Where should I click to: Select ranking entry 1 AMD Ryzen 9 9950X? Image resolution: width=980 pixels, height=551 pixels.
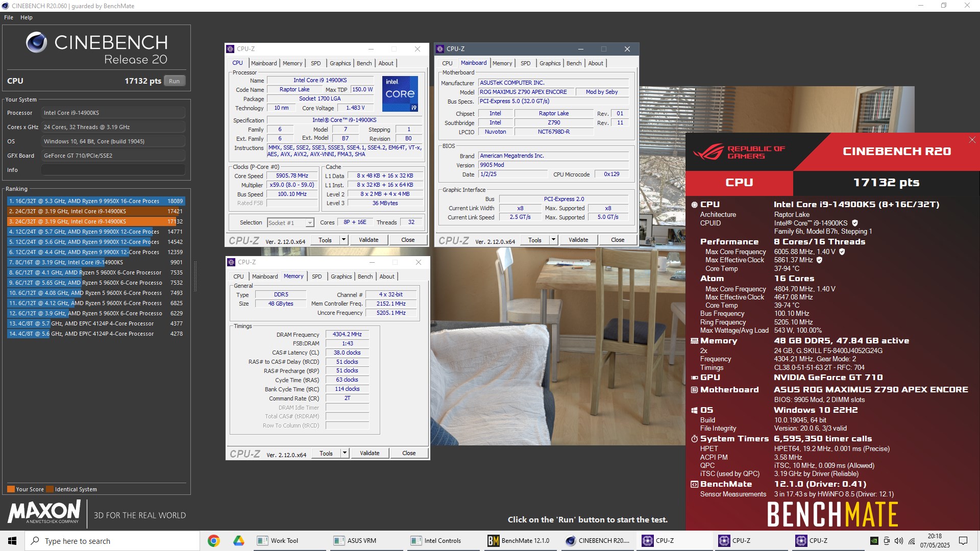95,201
